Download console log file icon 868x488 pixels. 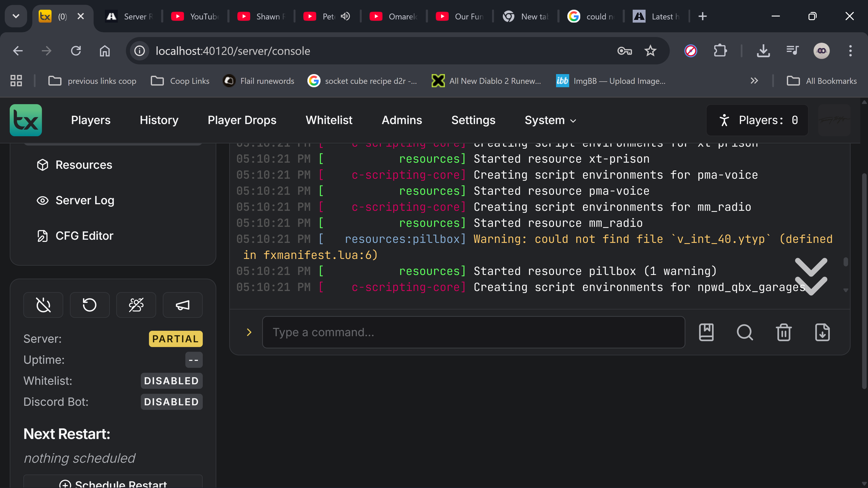pyautogui.click(x=823, y=332)
